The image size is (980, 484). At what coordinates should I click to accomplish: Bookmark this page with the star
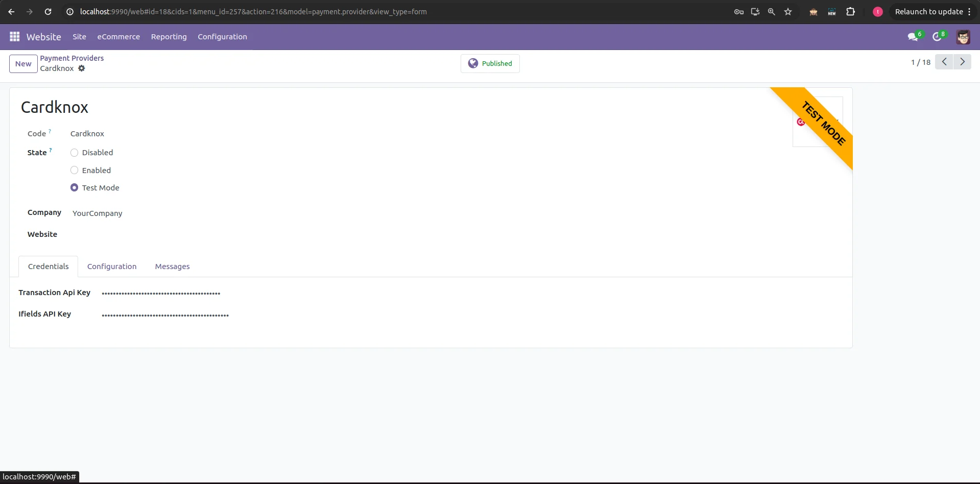pyautogui.click(x=788, y=12)
